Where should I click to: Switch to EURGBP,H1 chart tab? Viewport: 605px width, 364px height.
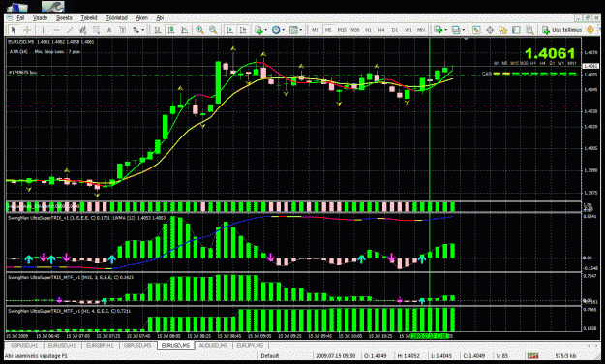[100, 345]
